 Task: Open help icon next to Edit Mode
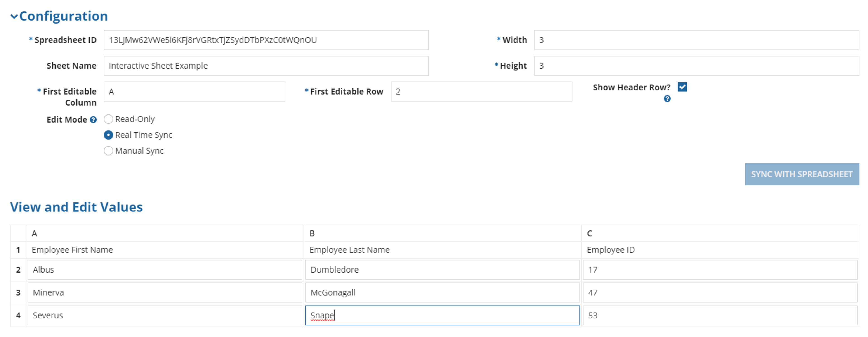pos(93,120)
